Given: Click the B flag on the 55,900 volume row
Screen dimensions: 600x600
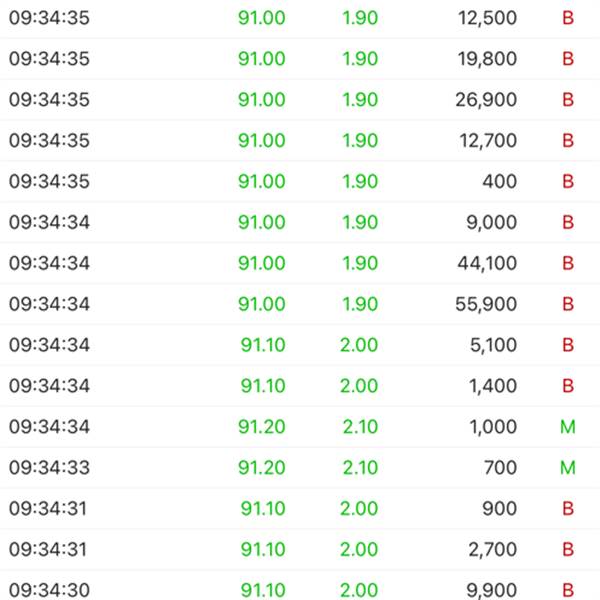Looking at the screenshot, I should coord(568,304).
